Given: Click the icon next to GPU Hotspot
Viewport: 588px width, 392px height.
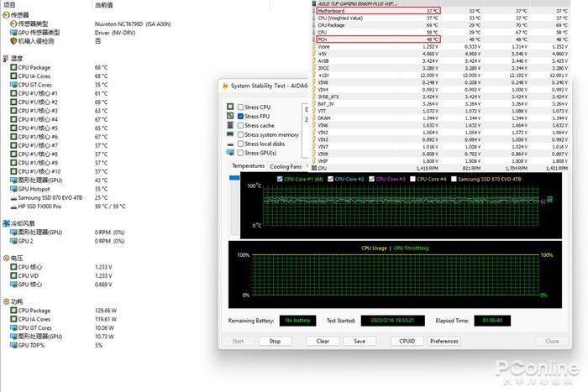Looking at the screenshot, I should [13, 189].
